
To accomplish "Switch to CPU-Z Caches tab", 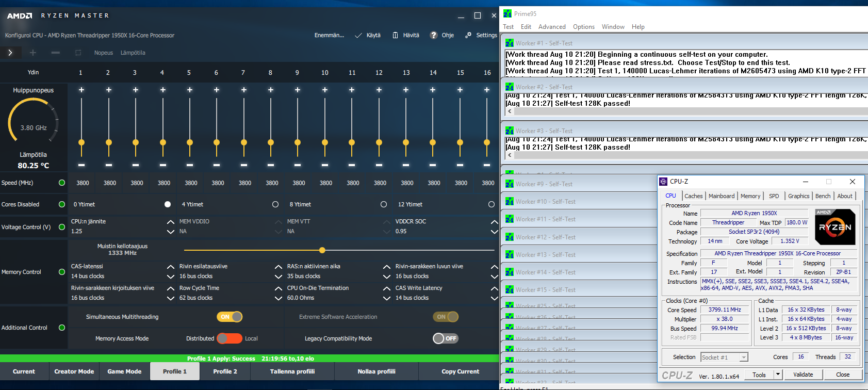I will coord(694,196).
